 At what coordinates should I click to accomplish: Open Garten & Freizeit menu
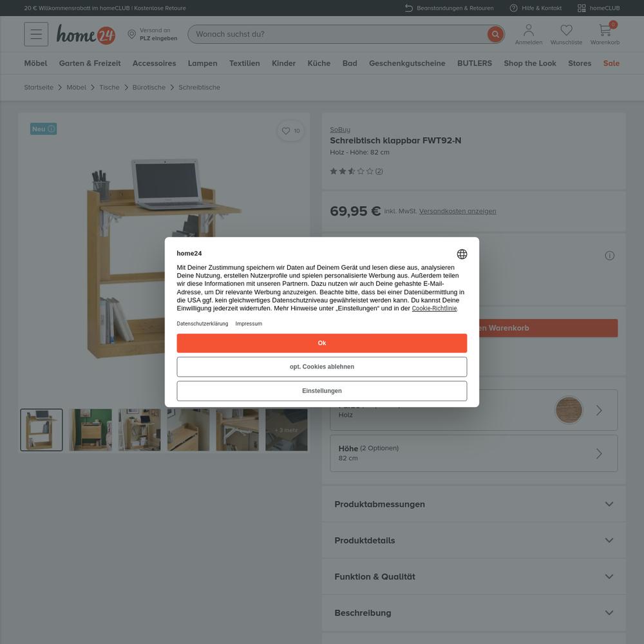coord(90,63)
